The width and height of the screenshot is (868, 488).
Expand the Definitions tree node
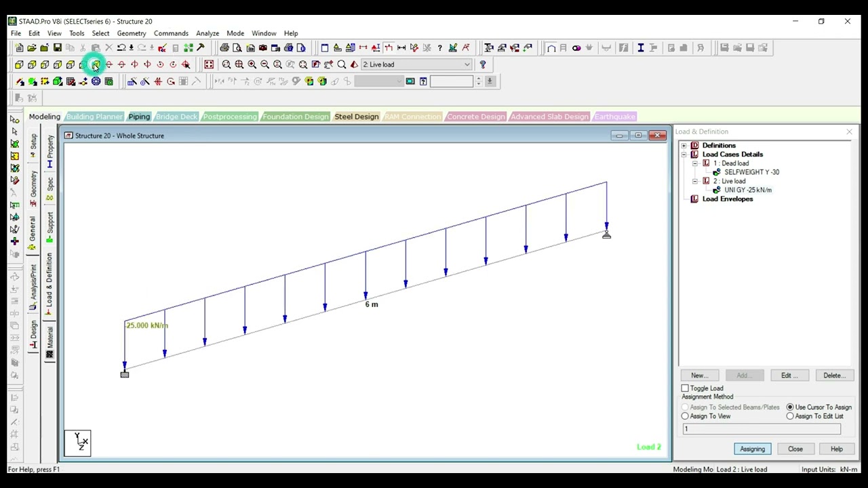[x=684, y=146]
